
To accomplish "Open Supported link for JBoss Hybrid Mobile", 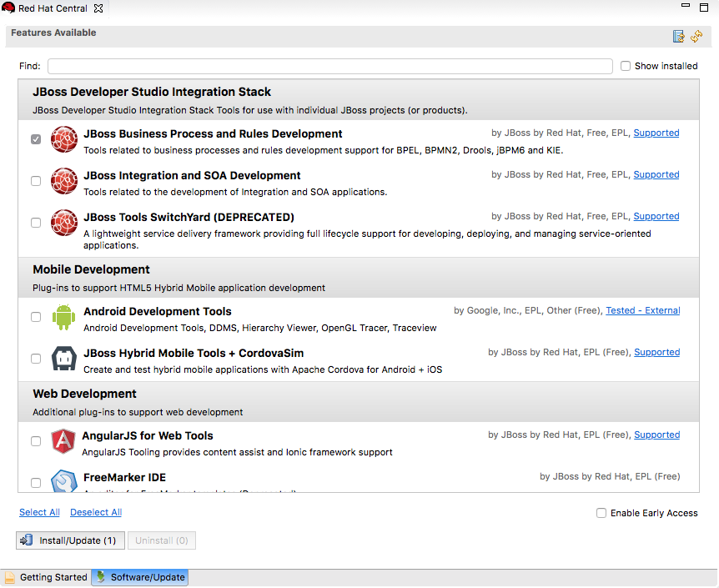I will (x=656, y=352).
